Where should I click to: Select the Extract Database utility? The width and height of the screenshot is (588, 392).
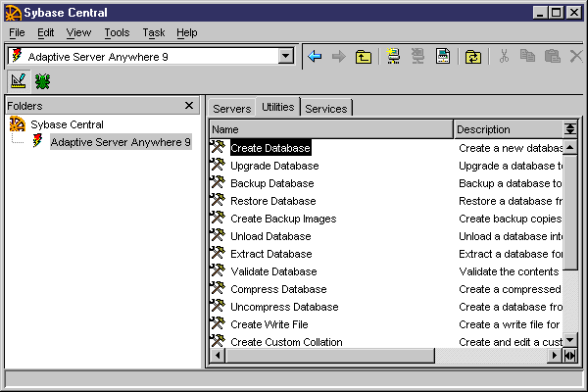point(271,254)
